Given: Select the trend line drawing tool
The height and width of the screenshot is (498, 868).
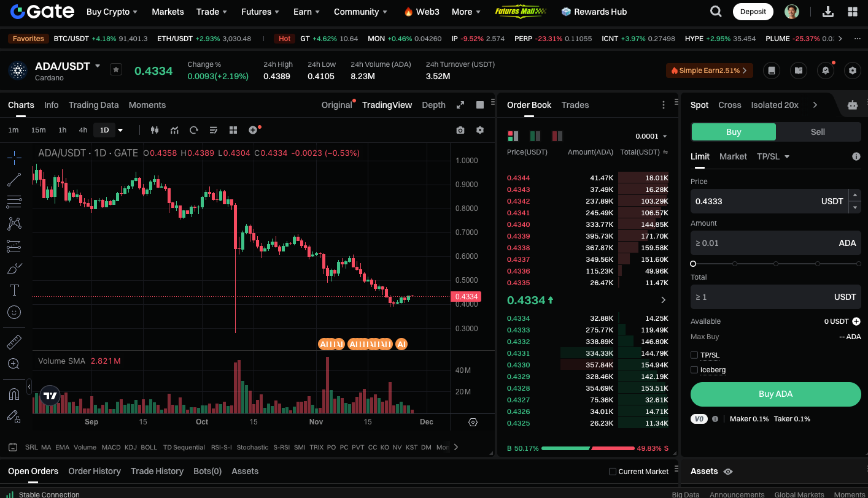Looking at the screenshot, I should tap(14, 180).
